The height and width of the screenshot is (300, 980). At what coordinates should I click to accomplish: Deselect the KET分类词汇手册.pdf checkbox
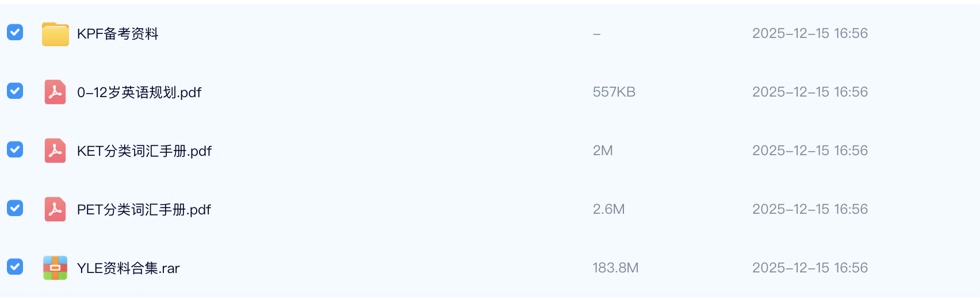pyautogui.click(x=15, y=149)
